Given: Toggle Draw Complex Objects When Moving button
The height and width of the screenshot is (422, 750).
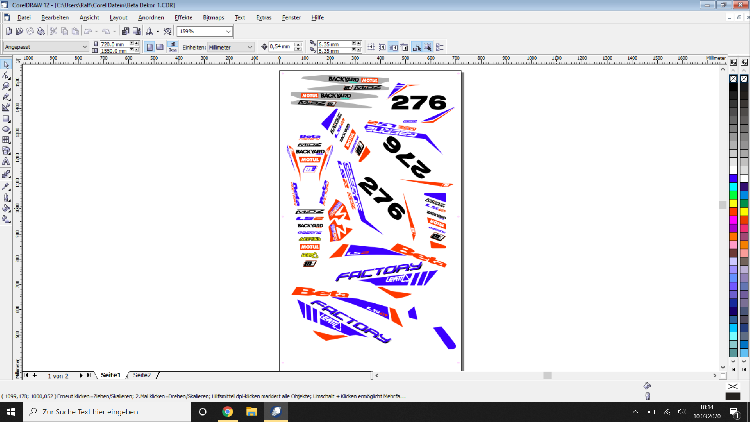Looking at the screenshot, I should pyautogui.click(x=417, y=47).
